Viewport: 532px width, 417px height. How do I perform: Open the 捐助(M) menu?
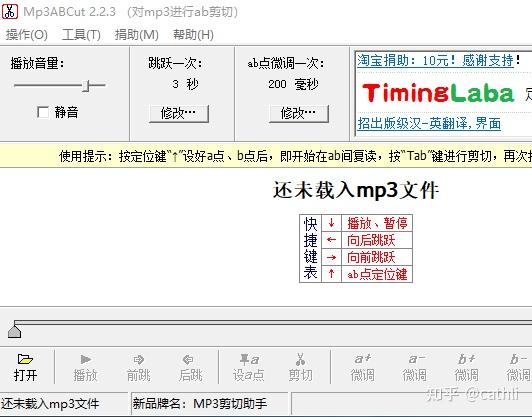click(x=136, y=35)
